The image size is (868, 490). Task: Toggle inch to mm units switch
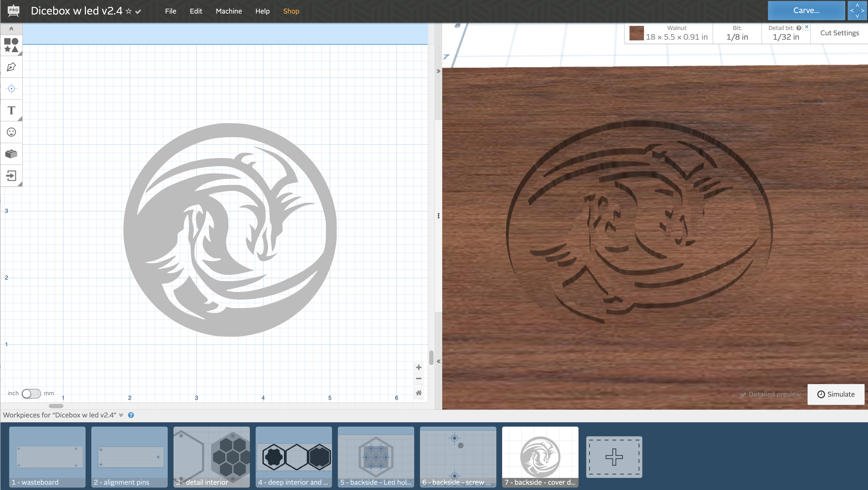pos(31,393)
